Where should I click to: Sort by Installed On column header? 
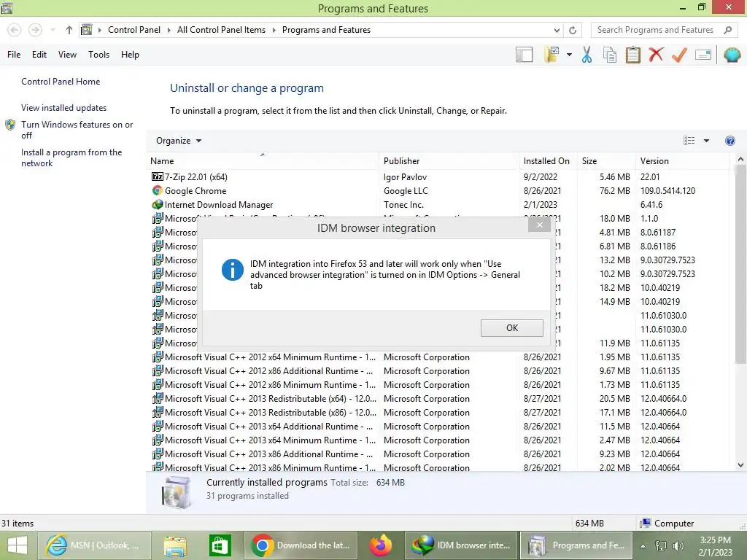coord(547,161)
